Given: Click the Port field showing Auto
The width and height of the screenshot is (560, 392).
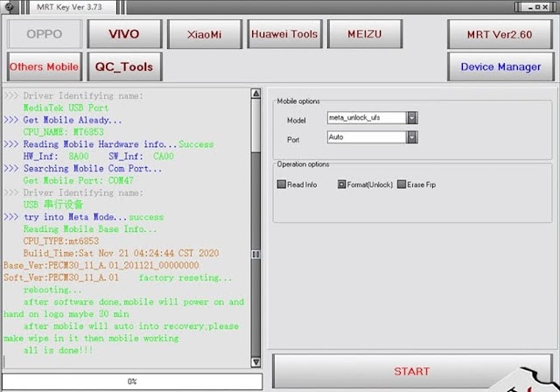Looking at the screenshot, I should tap(367, 137).
